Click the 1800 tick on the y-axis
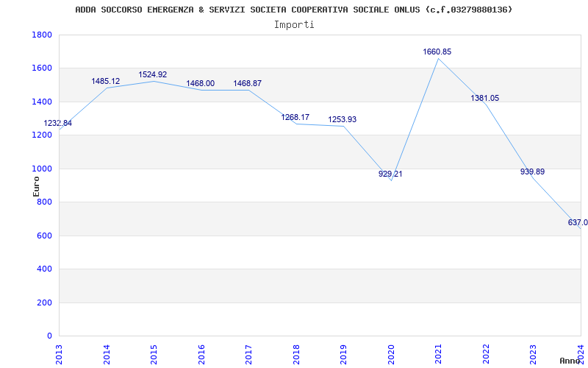 (42, 35)
